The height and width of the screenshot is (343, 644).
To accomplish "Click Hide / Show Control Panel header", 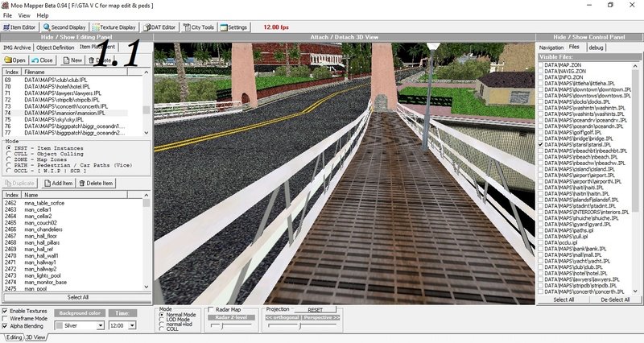I will coord(589,37).
